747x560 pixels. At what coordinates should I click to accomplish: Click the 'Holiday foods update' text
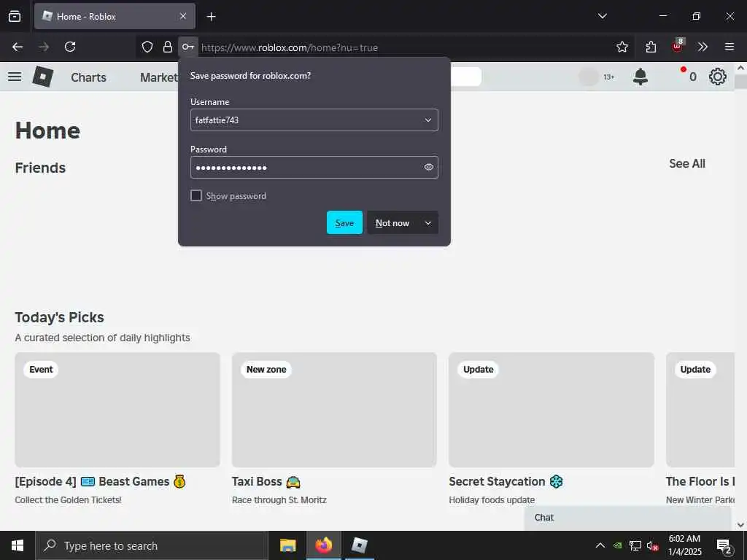click(492, 500)
